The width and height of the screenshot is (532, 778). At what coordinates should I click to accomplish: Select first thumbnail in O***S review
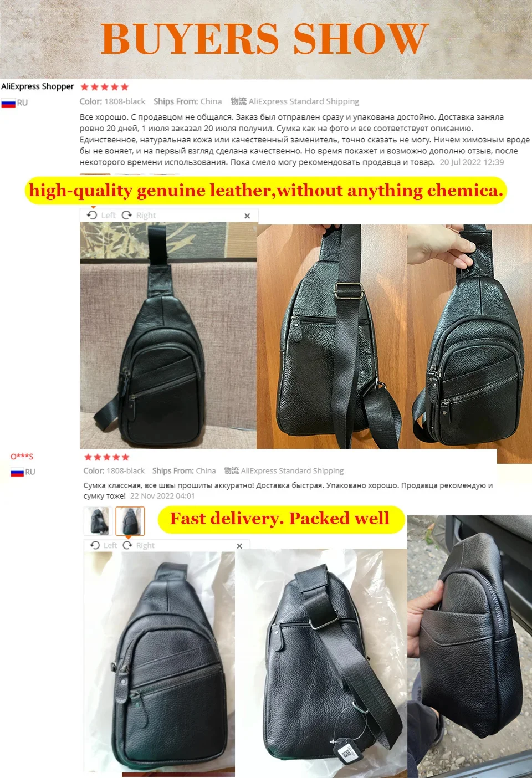(98, 521)
